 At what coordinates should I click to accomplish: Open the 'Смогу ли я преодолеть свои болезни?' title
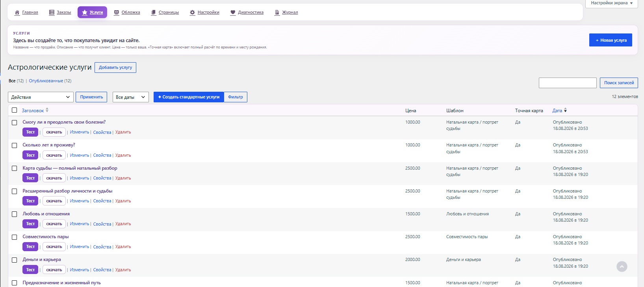tap(64, 122)
